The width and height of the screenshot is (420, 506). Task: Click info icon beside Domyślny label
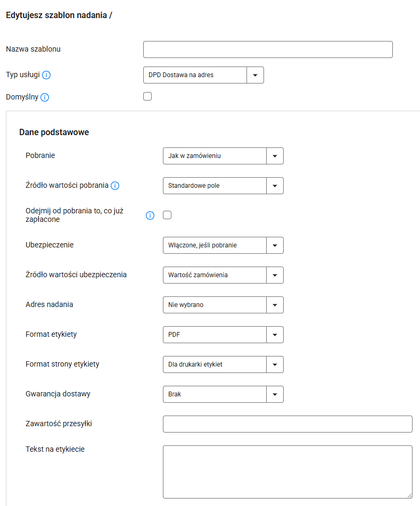(x=45, y=97)
